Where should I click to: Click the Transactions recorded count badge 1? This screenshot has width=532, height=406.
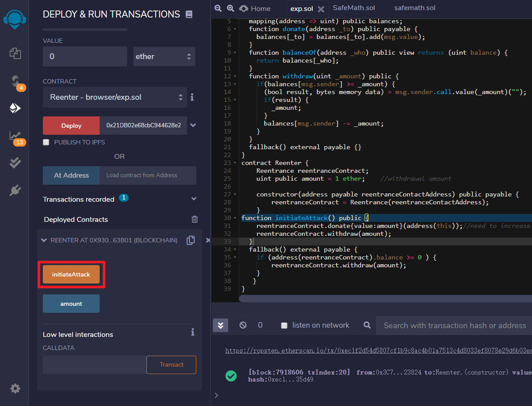pyautogui.click(x=124, y=198)
